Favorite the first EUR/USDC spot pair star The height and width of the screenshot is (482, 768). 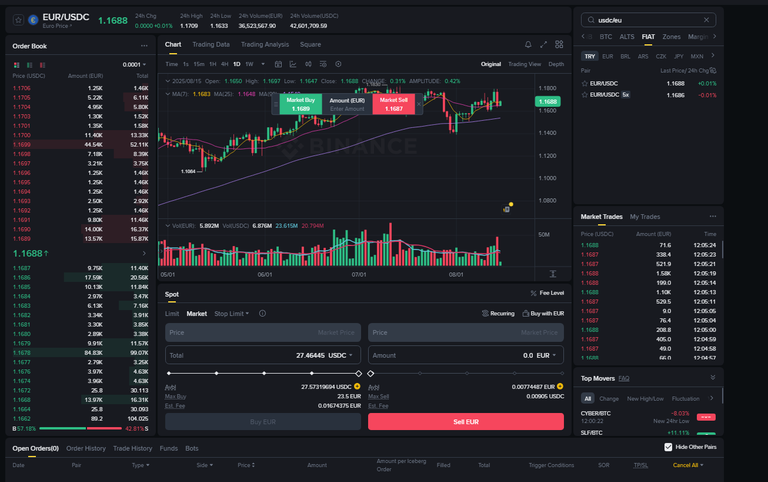(x=584, y=83)
